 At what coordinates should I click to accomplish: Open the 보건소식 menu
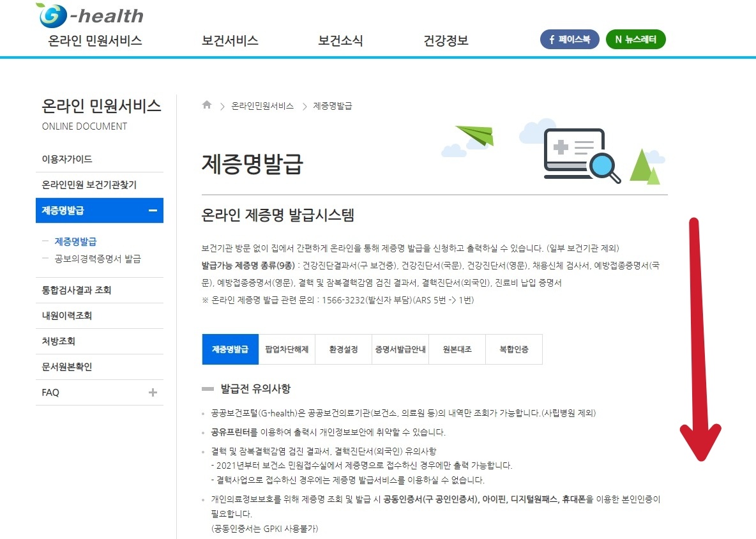339,40
